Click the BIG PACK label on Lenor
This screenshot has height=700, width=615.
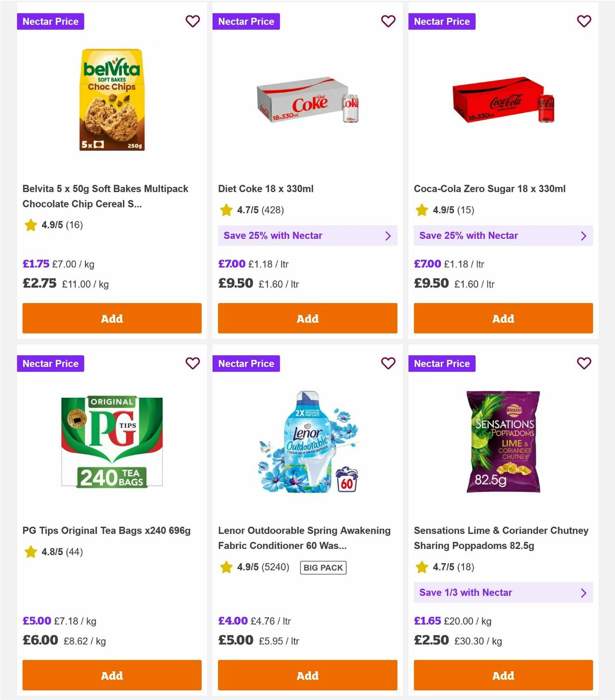click(322, 567)
